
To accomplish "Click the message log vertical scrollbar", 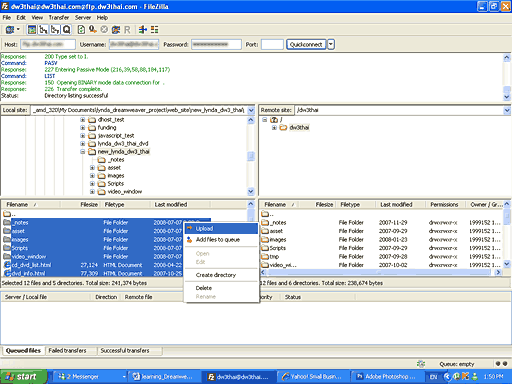I will pyautogui.click(x=507, y=77).
